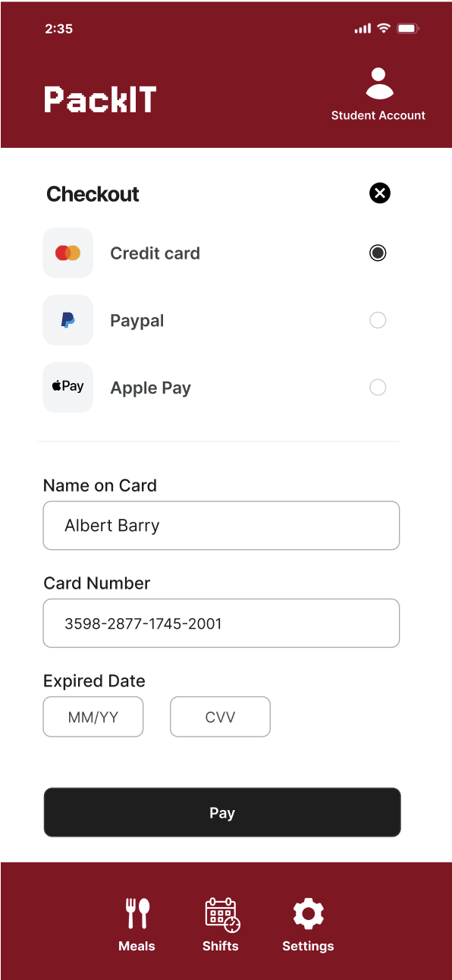Choose Paypal as payment method
The height and width of the screenshot is (980, 452).
[x=378, y=320]
